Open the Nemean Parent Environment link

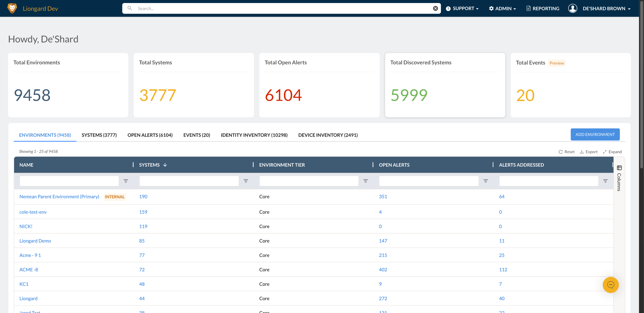click(x=59, y=197)
